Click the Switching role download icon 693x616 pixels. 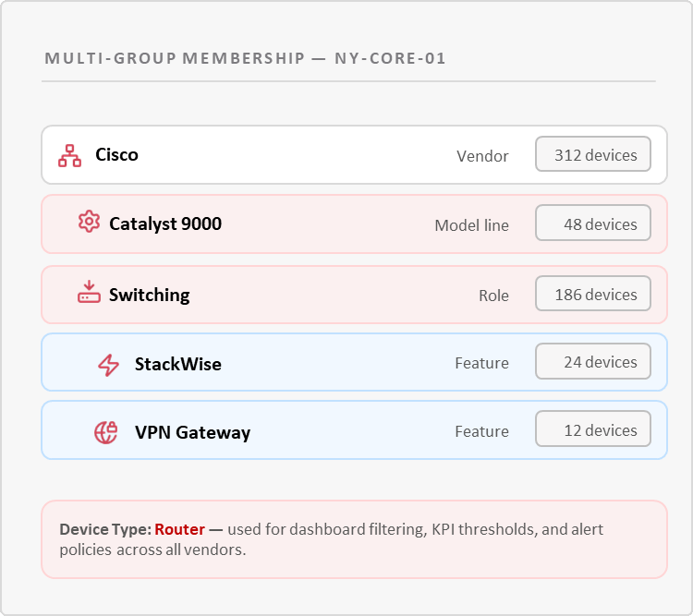point(89,294)
